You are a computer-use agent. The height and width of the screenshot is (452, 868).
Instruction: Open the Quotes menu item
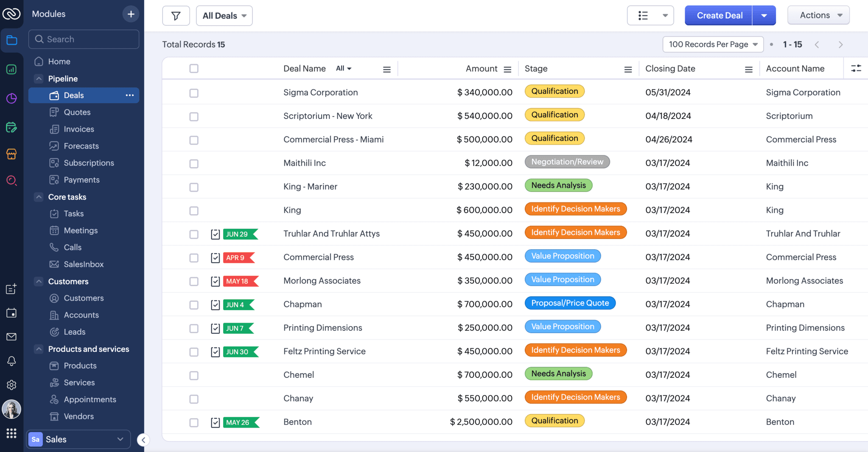77,112
